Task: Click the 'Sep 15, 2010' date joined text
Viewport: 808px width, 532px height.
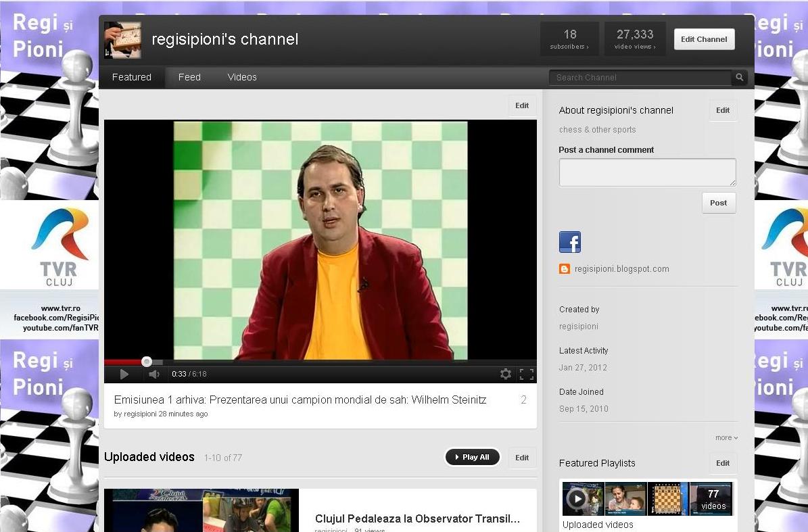Action: [x=584, y=409]
